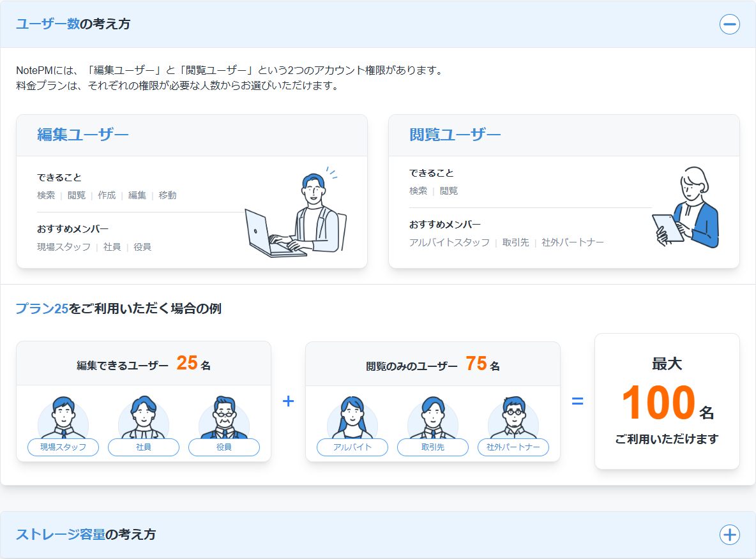
Task: Click the orange 100 number
Action: pyautogui.click(x=658, y=403)
